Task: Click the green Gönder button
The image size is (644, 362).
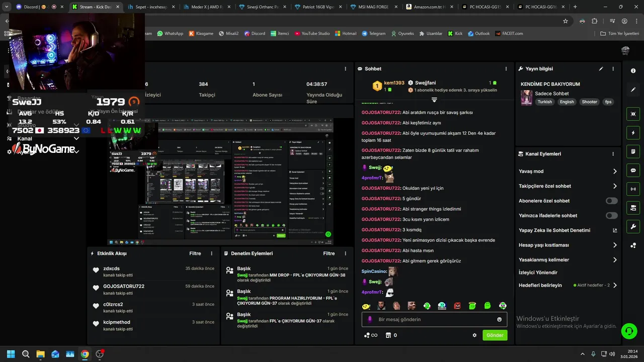Action: tap(495, 335)
